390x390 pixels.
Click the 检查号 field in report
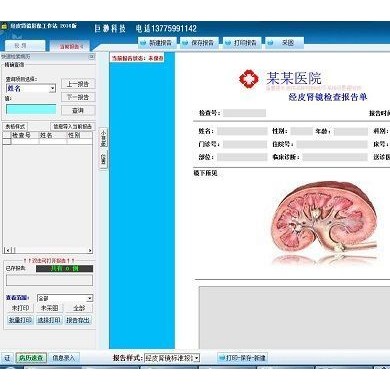click(244, 113)
